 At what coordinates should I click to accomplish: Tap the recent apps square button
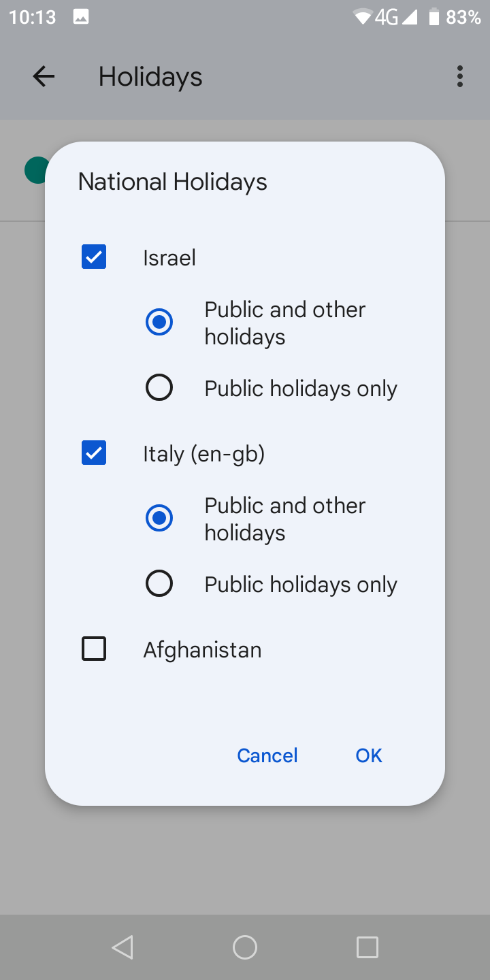(x=367, y=947)
